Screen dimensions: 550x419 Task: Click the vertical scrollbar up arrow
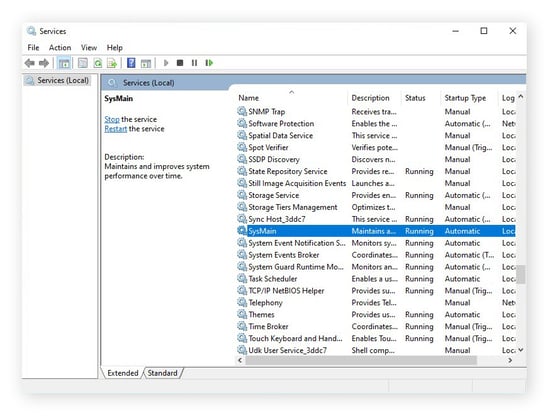(521, 96)
